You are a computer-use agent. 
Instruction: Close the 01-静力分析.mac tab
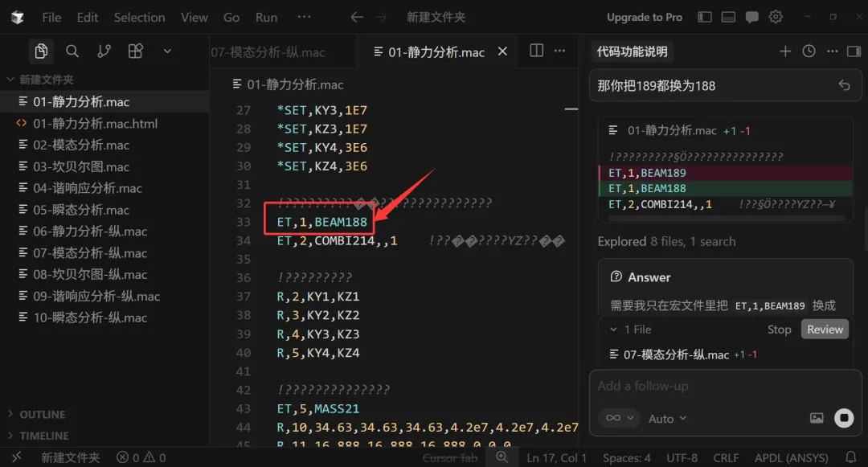click(502, 51)
